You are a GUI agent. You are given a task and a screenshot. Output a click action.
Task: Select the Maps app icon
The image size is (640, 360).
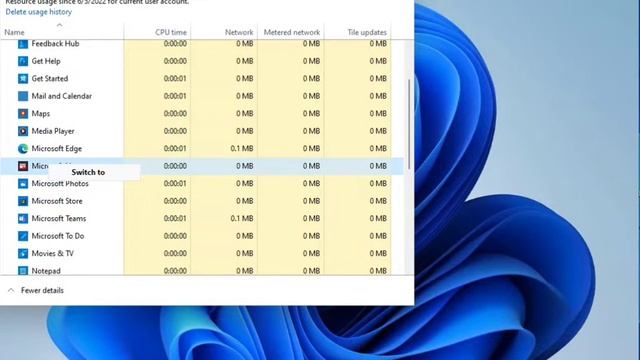coord(23,113)
